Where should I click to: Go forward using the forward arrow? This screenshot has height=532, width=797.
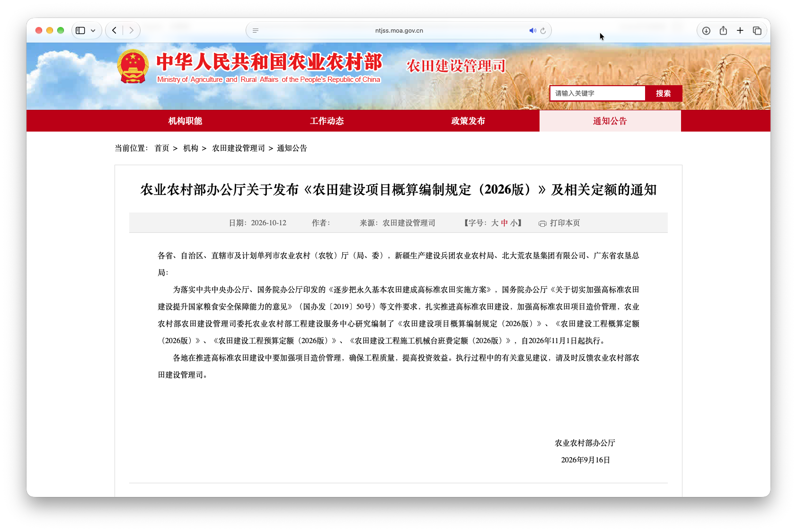pos(131,30)
